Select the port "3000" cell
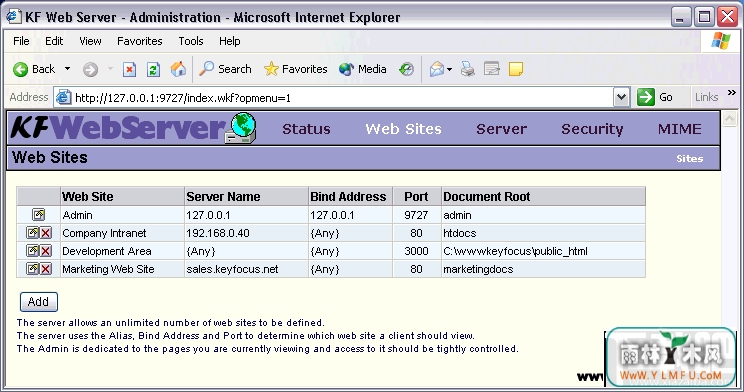Screen dimensions: 744x392 (x=417, y=251)
